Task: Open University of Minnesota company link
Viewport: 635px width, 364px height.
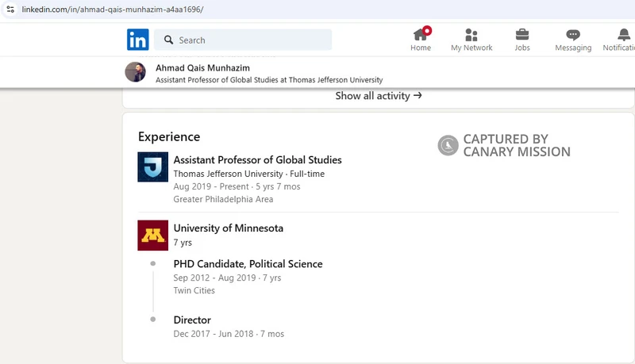Action: pyautogui.click(x=229, y=228)
